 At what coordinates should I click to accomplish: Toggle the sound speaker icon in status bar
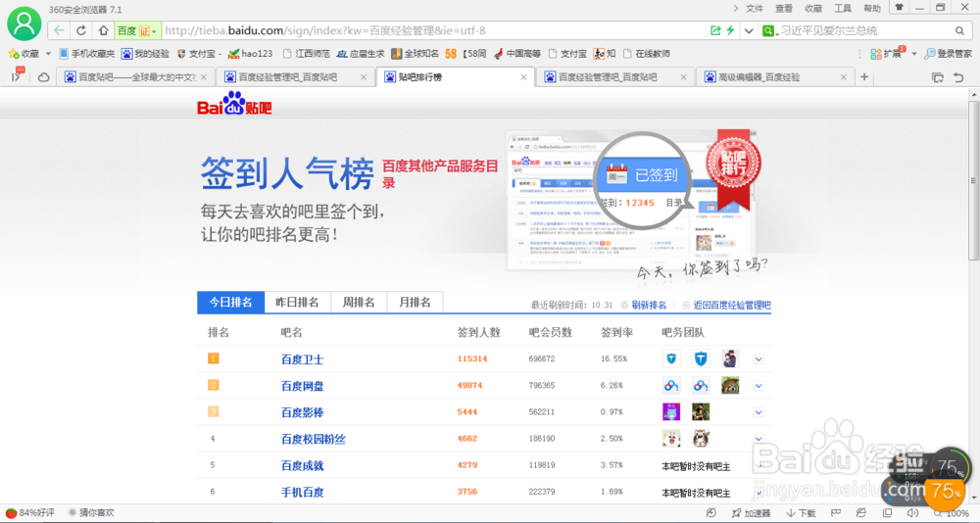pos(913,513)
